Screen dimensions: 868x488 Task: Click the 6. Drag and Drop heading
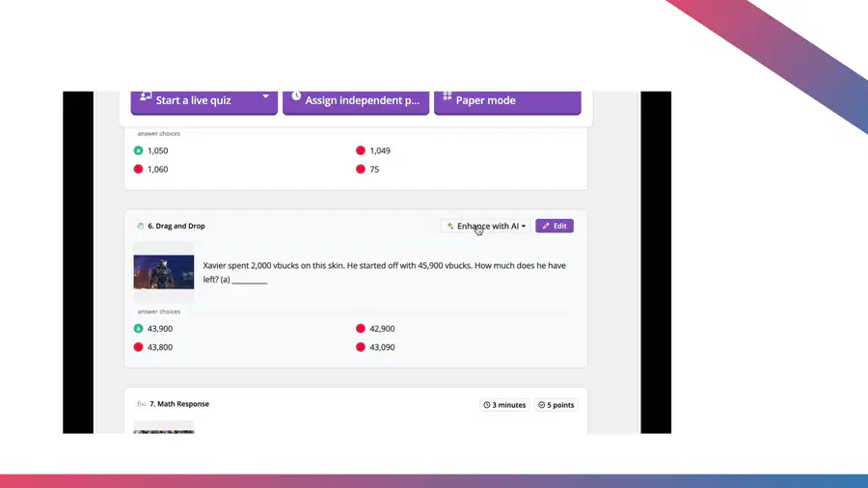click(176, 226)
